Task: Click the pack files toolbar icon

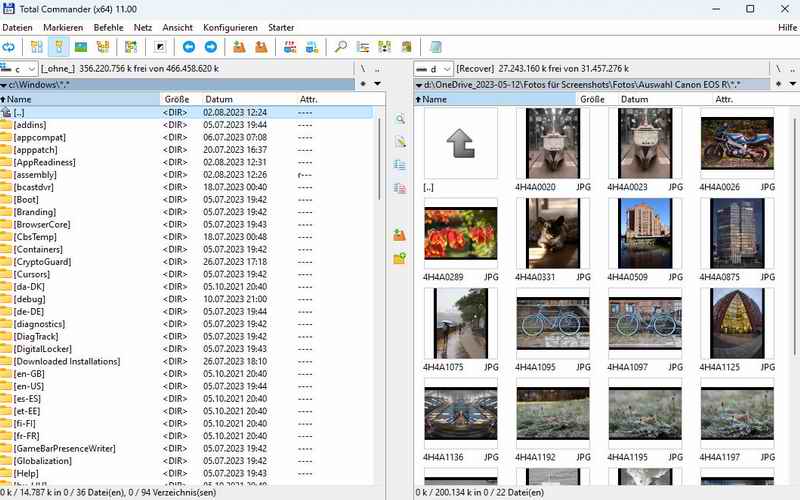Action: (x=239, y=47)
